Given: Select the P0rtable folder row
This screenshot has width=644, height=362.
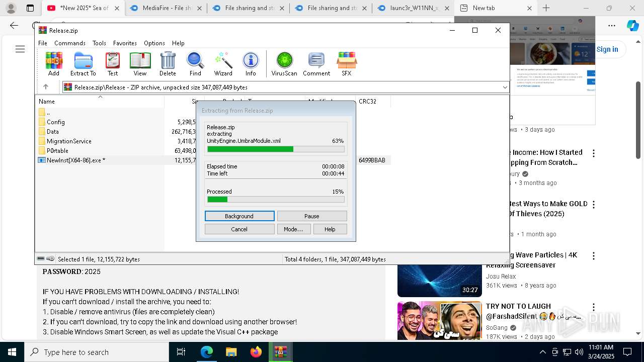Looking at the screenshot, I should pyautogui.click(x=101, y=151).
